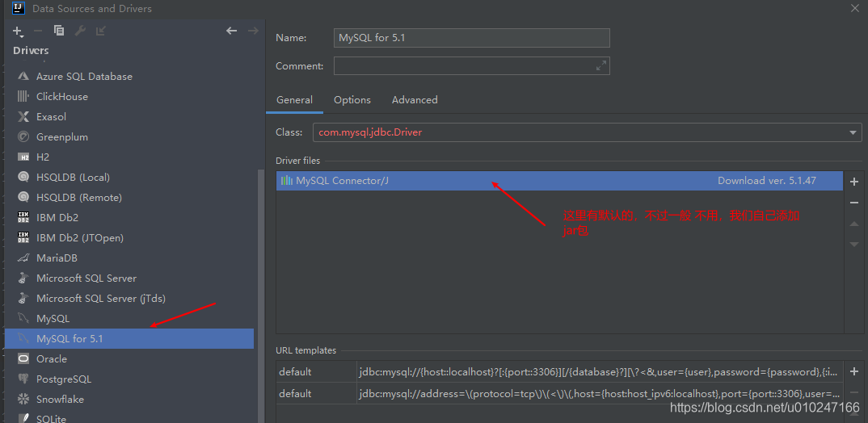Click the Microsoft SQL Server icon
The width and height of the screenshot is (868, 423).
click(x=23, y=279)
